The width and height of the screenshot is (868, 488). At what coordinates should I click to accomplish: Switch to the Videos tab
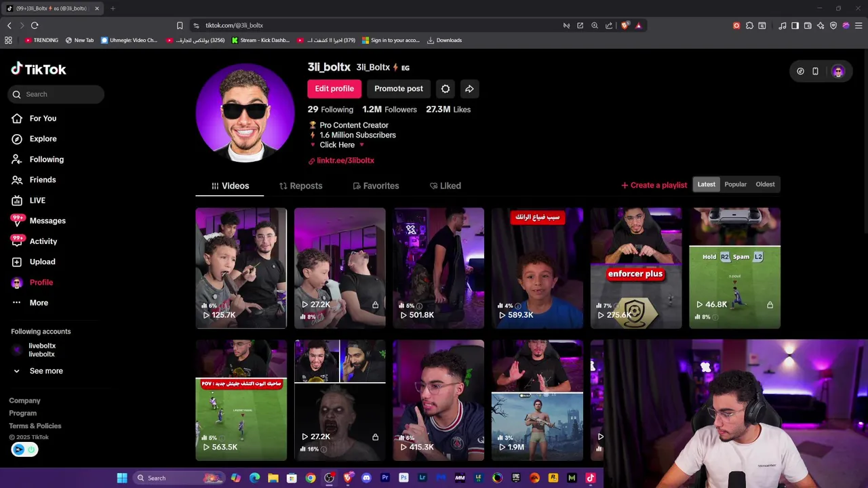(231, 186)
